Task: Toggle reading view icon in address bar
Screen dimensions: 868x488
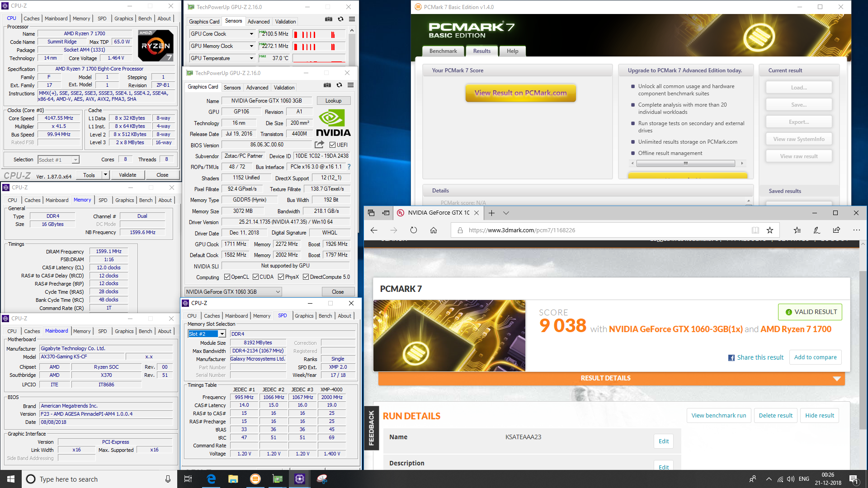Action: point(755,230)
